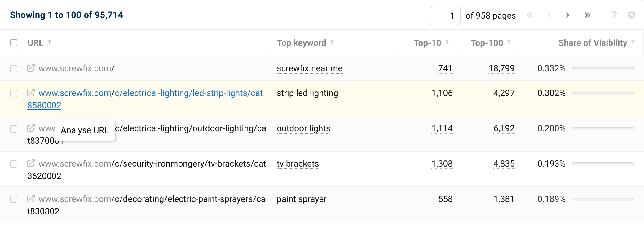This screenshot has width=644, height=226.
Task: Show help for Top-10 column
Action: (x=447, y=42)
